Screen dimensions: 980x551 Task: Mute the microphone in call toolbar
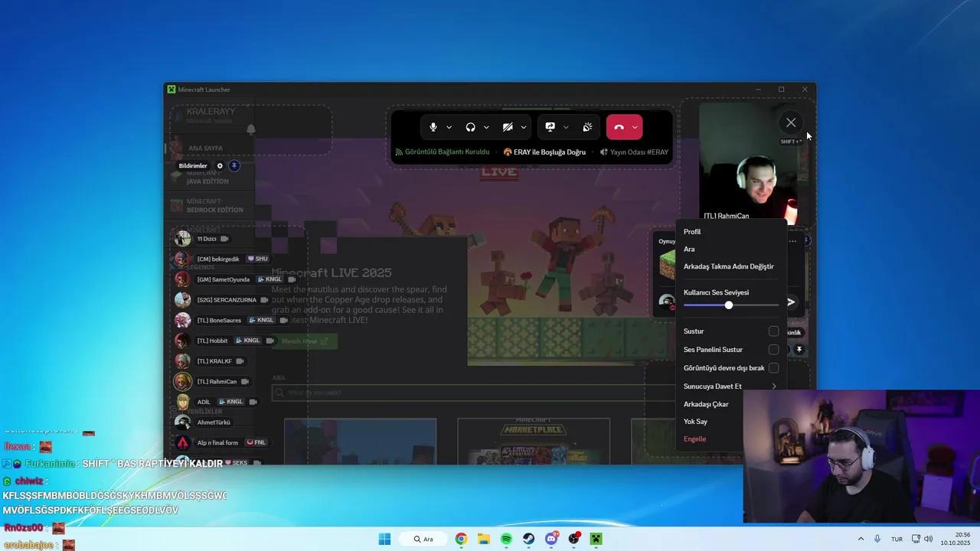pos(433,127)
